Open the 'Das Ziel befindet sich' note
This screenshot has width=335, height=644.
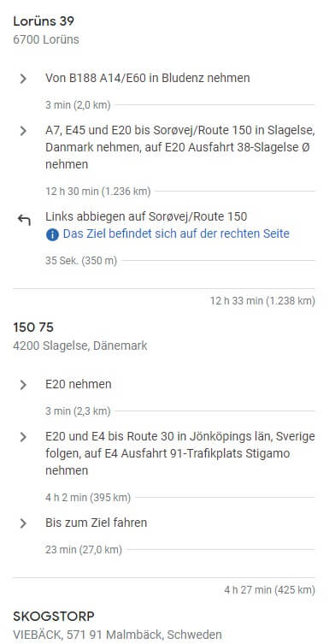point(176,234)
